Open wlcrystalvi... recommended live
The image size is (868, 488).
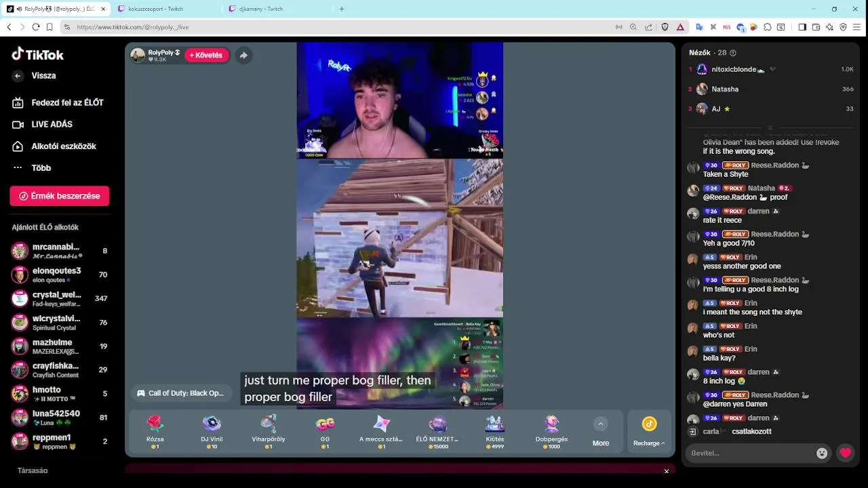60,323
